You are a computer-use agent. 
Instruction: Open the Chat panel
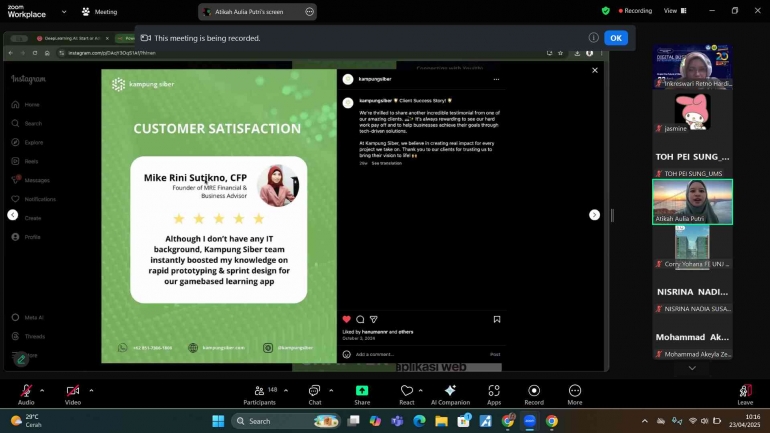315,395
